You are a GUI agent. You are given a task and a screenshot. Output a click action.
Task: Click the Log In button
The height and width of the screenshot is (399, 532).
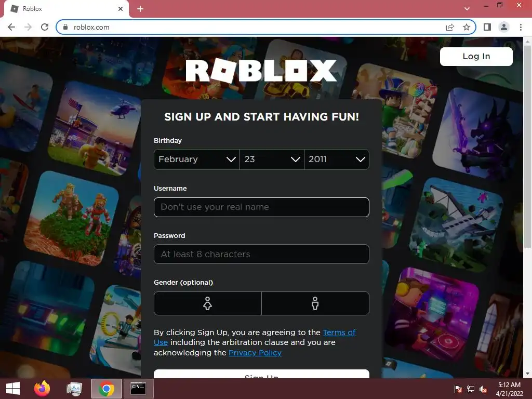click(x=476, y=56)
